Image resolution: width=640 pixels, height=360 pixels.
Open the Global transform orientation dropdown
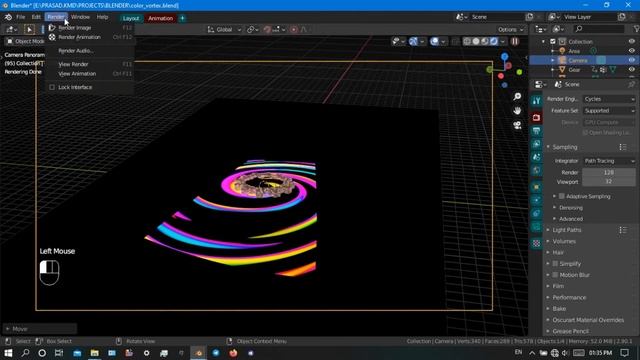[x=224, y=29]
